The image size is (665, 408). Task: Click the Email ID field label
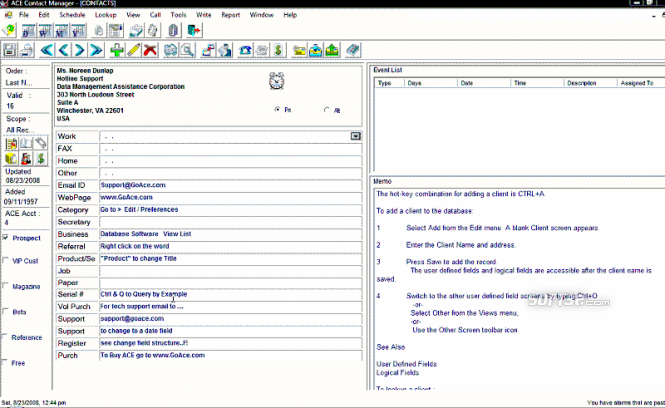pos(71,185)
